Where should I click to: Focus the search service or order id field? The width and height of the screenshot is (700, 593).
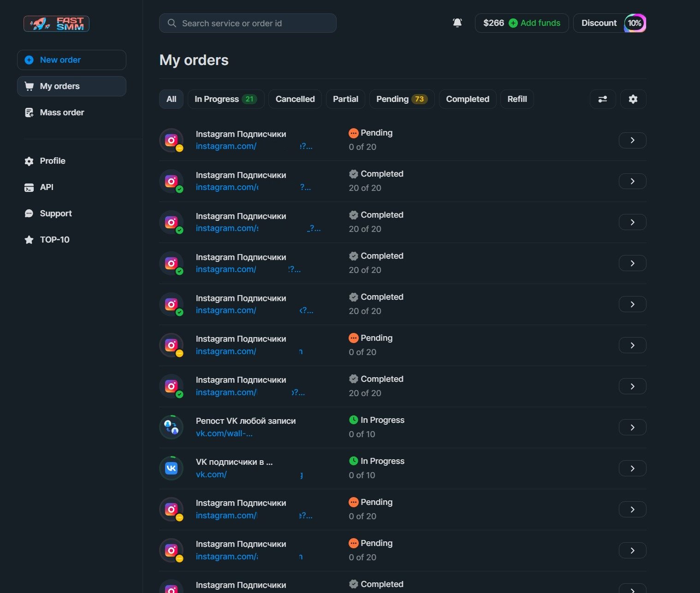point(248,23)
